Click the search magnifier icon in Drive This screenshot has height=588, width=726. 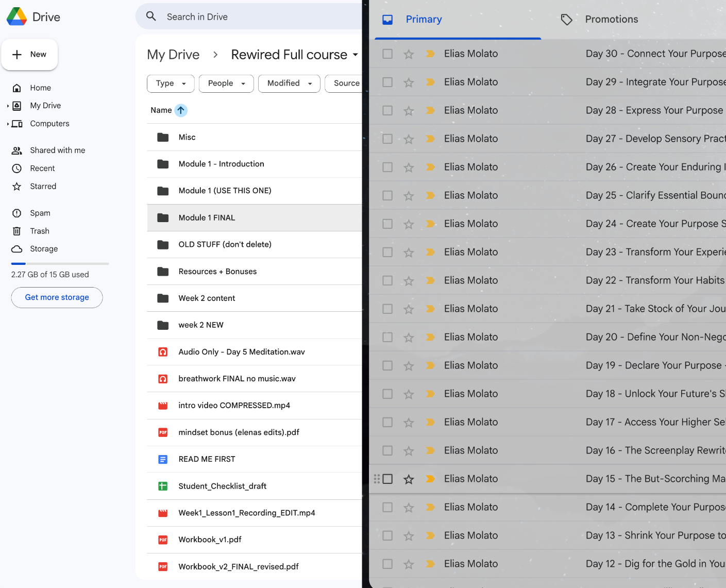[x=151, y=16]
